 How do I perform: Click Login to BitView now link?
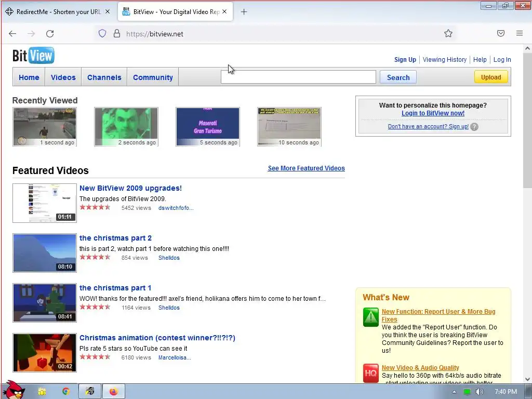coord(433,113)
